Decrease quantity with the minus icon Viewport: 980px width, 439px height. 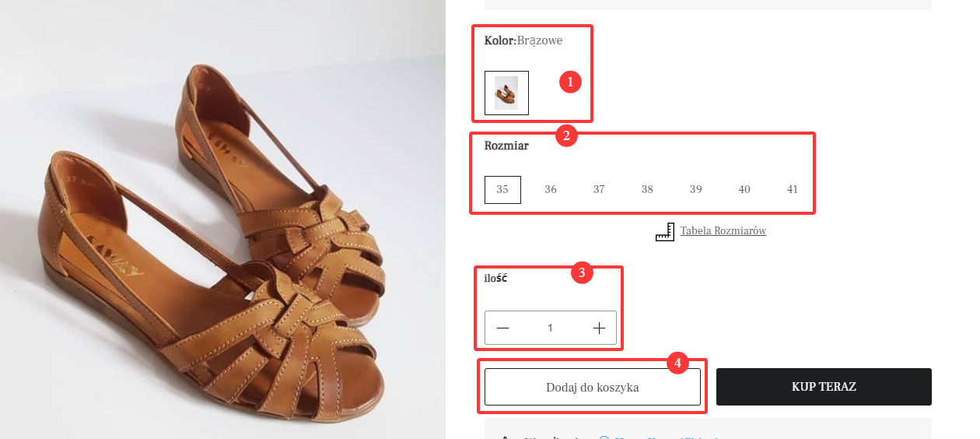502,328
